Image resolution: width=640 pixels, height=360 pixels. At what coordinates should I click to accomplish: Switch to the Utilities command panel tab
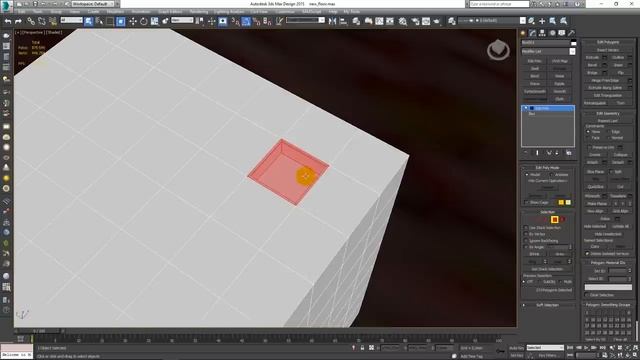[x=571, y=33]
